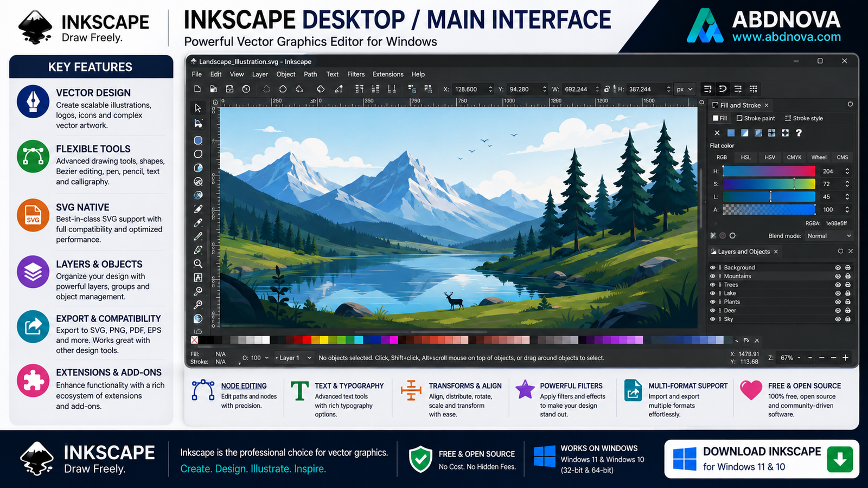This screenshot has height=488, width=868.
Task: Click the X position stepper arrows
Action: [x=490, y=89]
